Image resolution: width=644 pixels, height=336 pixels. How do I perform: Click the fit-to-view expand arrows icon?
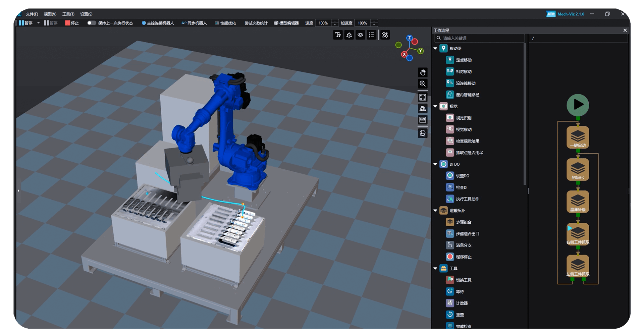pyautogui.click(x=423, y=97)
